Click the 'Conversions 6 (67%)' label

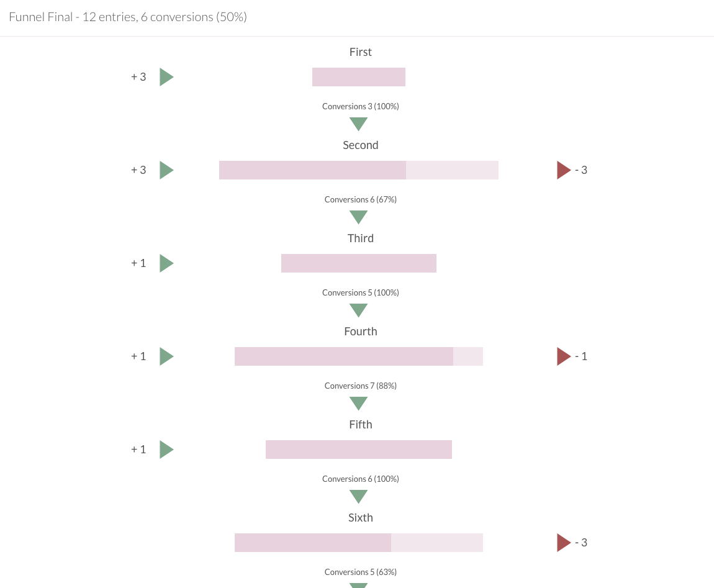point(360,199)
